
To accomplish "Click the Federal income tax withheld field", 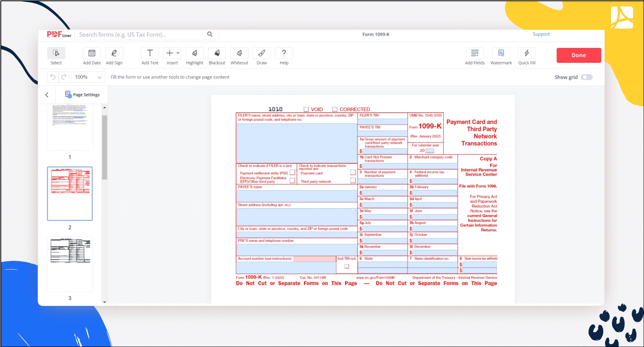I will pyautogui.click(x=435, y=181).
